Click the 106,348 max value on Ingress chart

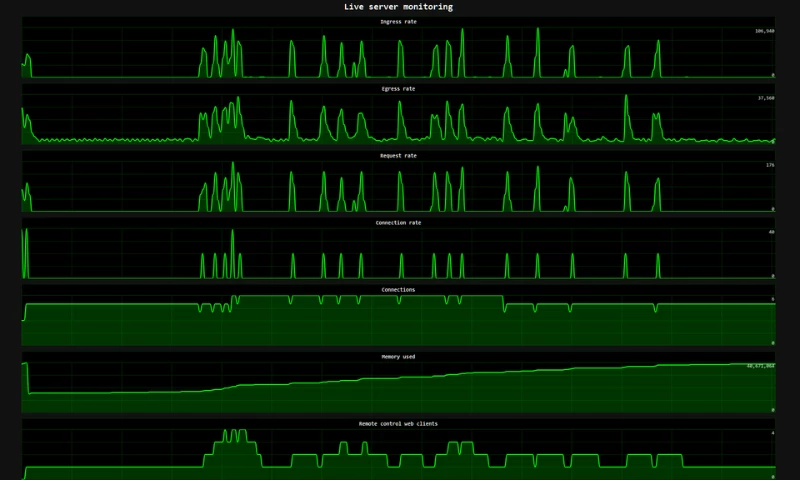click(764, 31)
